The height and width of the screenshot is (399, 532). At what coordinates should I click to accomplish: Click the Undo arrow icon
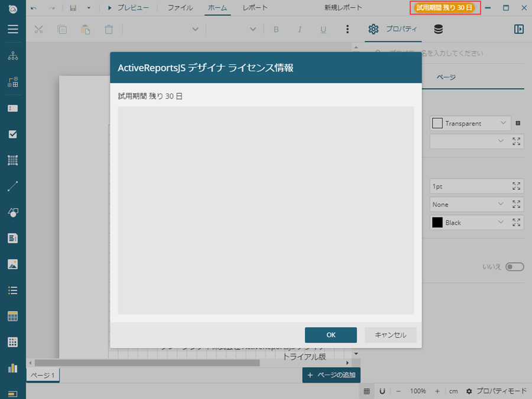[x=34, y=8]
